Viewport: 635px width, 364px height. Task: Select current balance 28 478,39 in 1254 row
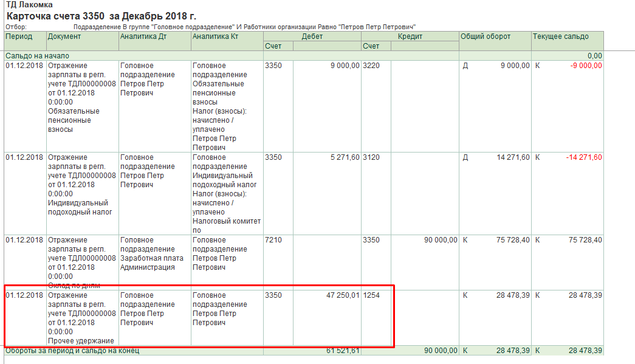tap(585, 295)
